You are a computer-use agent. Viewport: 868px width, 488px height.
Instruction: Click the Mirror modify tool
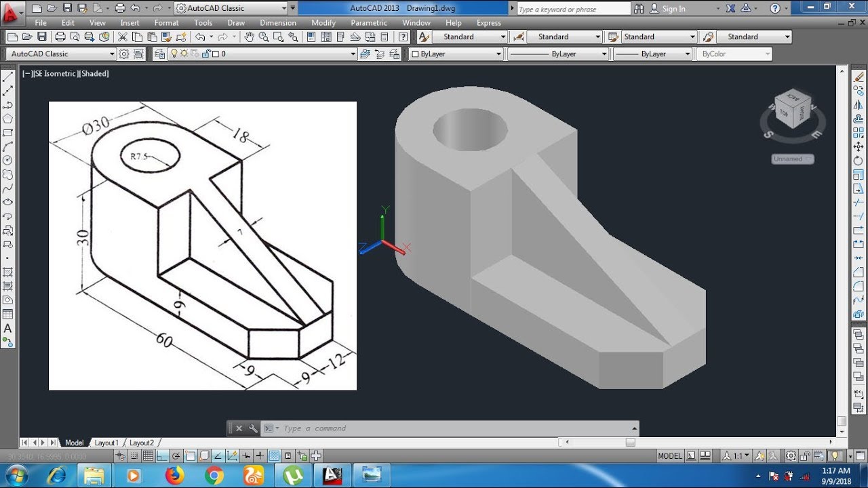[x=859, y=104]
